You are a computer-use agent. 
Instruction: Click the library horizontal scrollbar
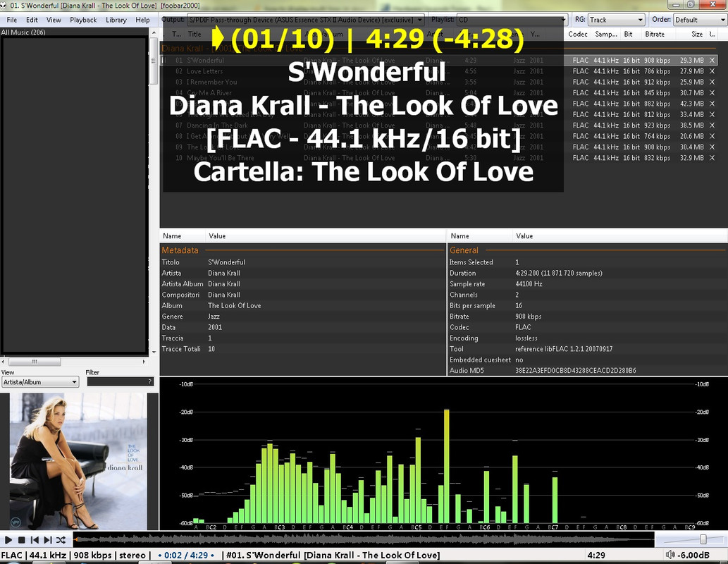pyautogui.click(x=35, y=362)
